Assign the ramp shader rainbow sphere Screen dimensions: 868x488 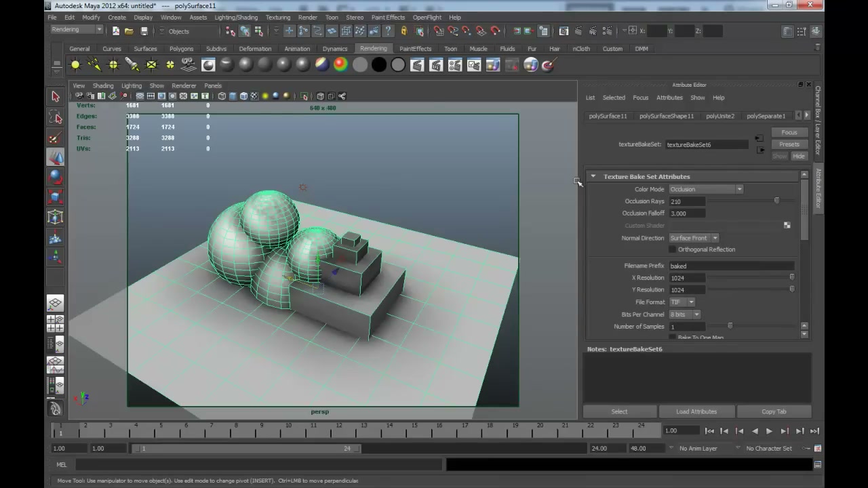pos(340,65)
